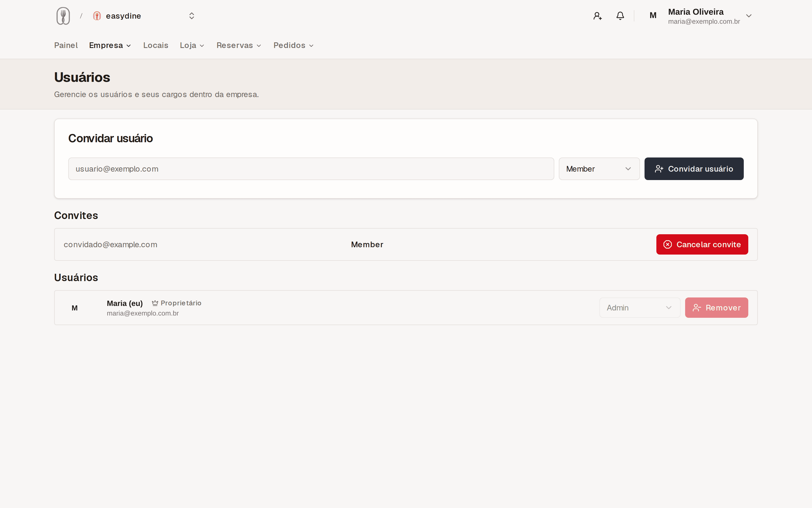Screen dimensions: 812x508
Task: Click convidado@example.com invite email
Action: pyautogui.click(x=111, y=245)
